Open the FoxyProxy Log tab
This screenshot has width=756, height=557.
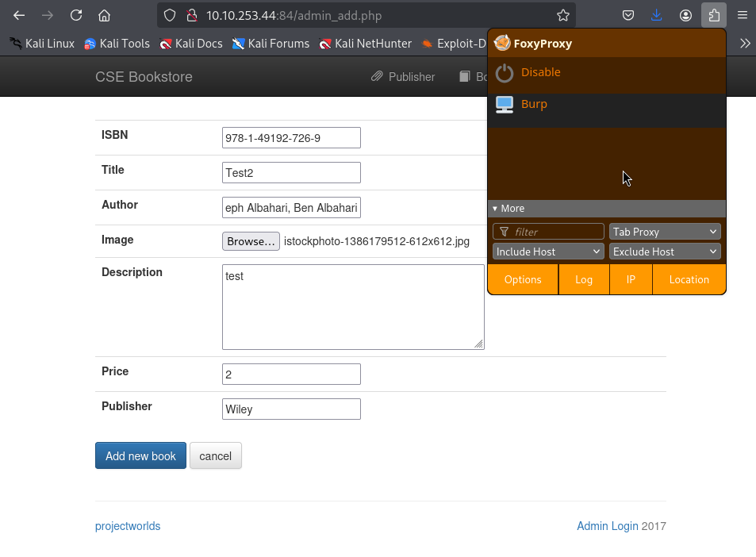[x=584, y=280]
